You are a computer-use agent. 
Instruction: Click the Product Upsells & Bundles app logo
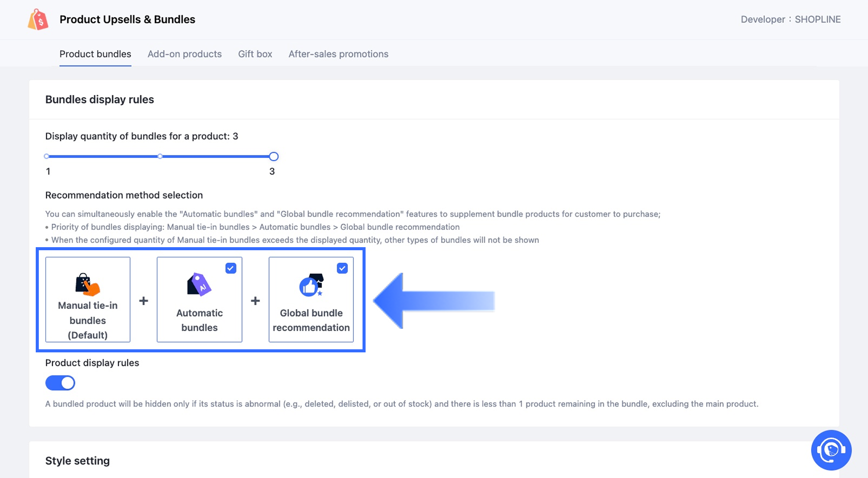tap(38, 20)
